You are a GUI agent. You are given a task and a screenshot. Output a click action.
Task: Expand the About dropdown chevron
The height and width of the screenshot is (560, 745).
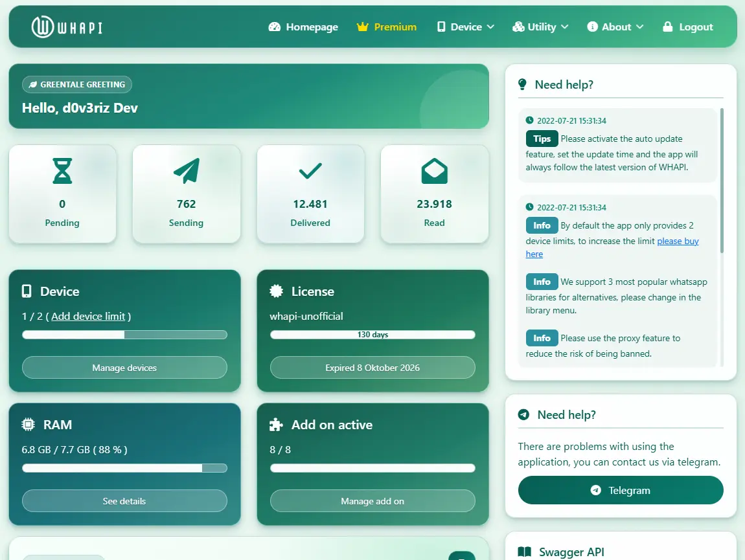coord(639,27)
